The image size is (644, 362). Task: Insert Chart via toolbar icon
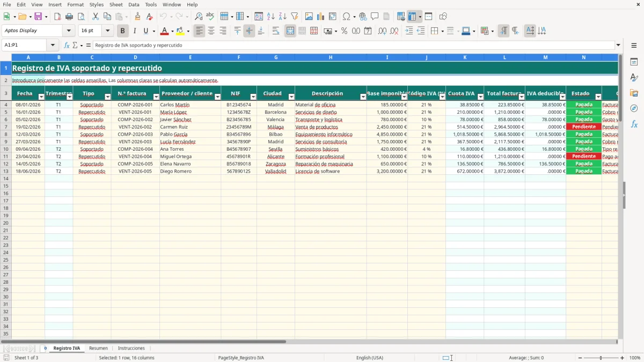(x=320, y=17)
